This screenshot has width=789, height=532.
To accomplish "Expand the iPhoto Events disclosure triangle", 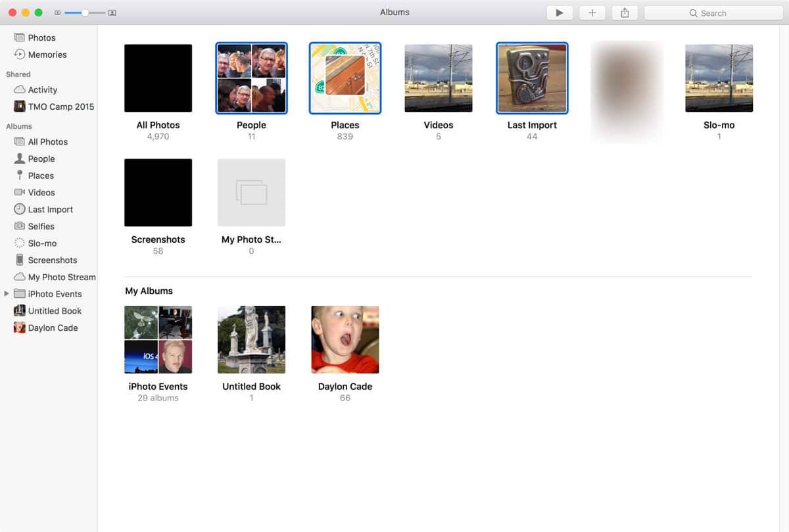I will pyautogui.click(x=7, y=294).
